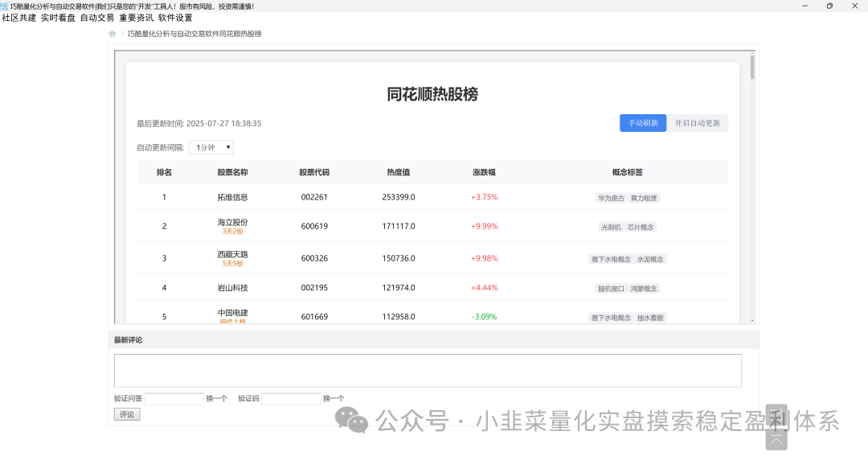Screen dimensions: 868x456
Task: Expand the 1分钟 update interval dropdown
Action: tap(211, 147)
